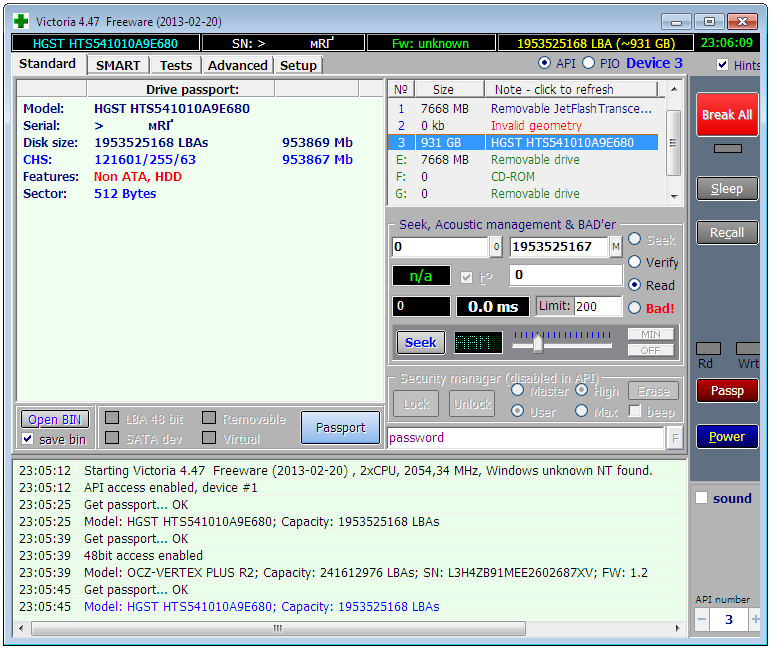772x648 pixels.
Task: Click the log horizontal scrollbar thumb
Action: pos(278,628)
